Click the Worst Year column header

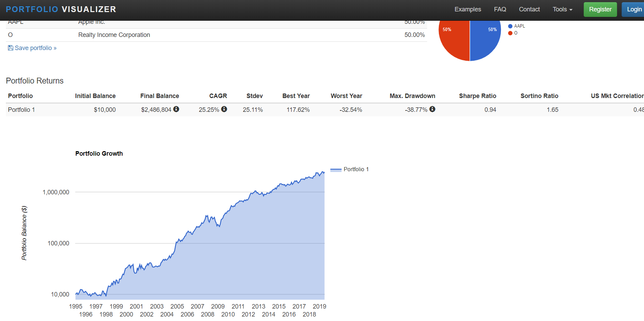point(346,96)
